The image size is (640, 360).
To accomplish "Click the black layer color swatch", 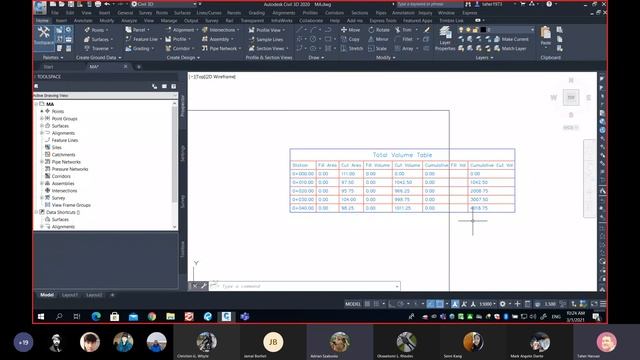I will pos(483,30).
